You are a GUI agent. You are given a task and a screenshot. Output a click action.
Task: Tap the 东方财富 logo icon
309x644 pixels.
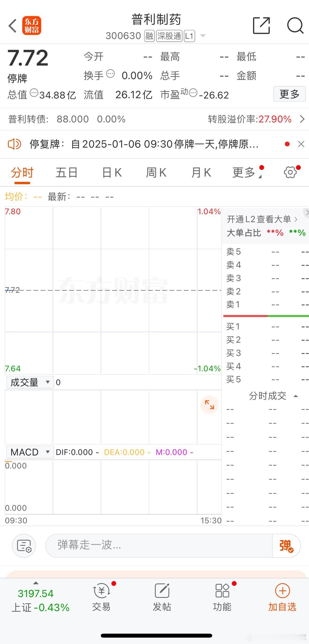(32, 26)
